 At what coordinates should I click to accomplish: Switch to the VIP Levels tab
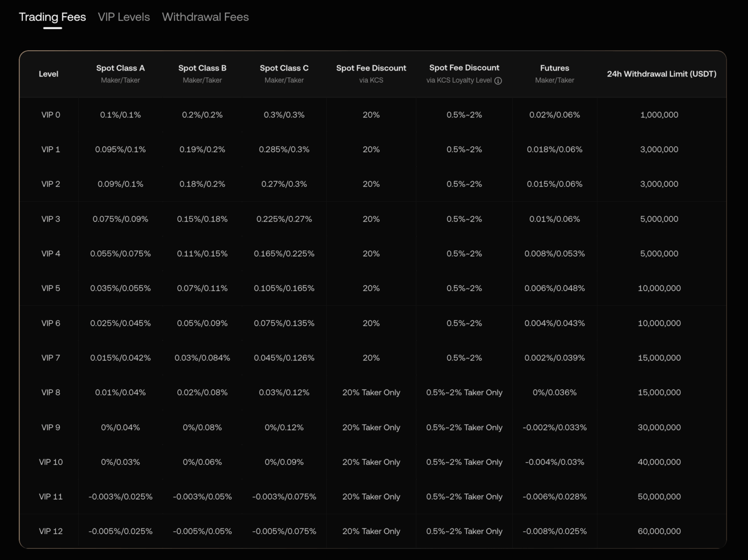(x=124, y=17)
